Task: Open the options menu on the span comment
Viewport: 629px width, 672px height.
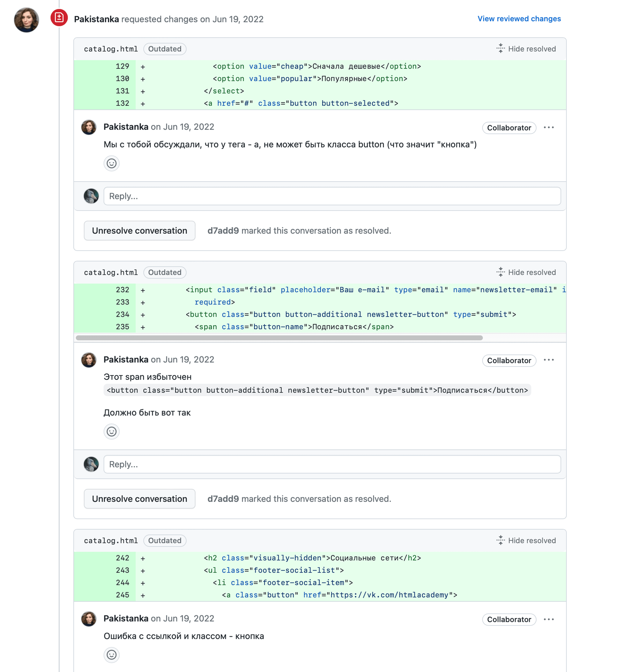Action: point(549,360)
